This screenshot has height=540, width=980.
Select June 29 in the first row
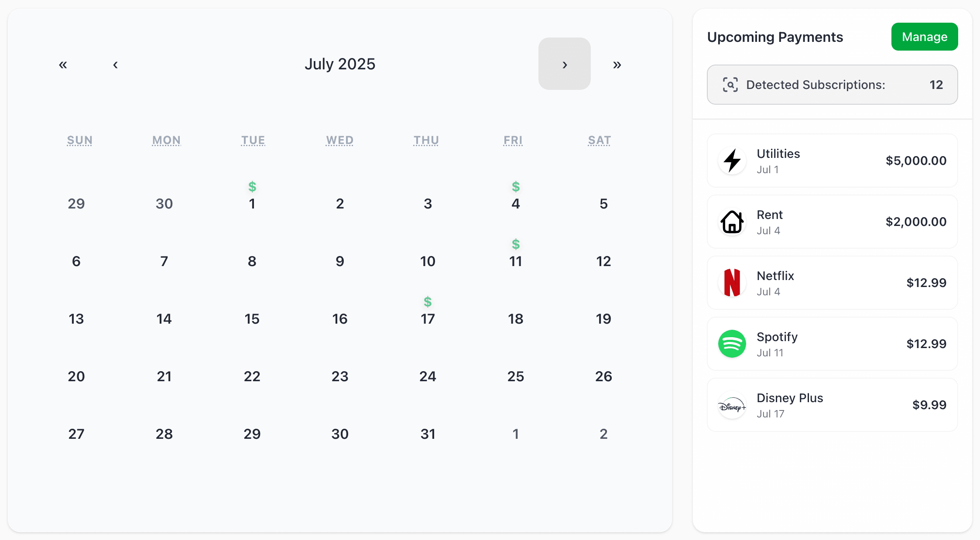tap(76, 204)
